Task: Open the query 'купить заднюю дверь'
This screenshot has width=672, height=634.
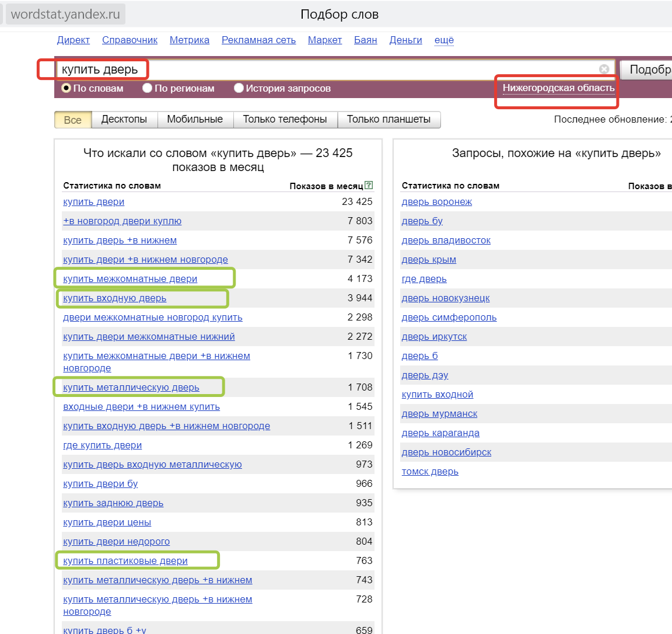Action: point(113,503)
